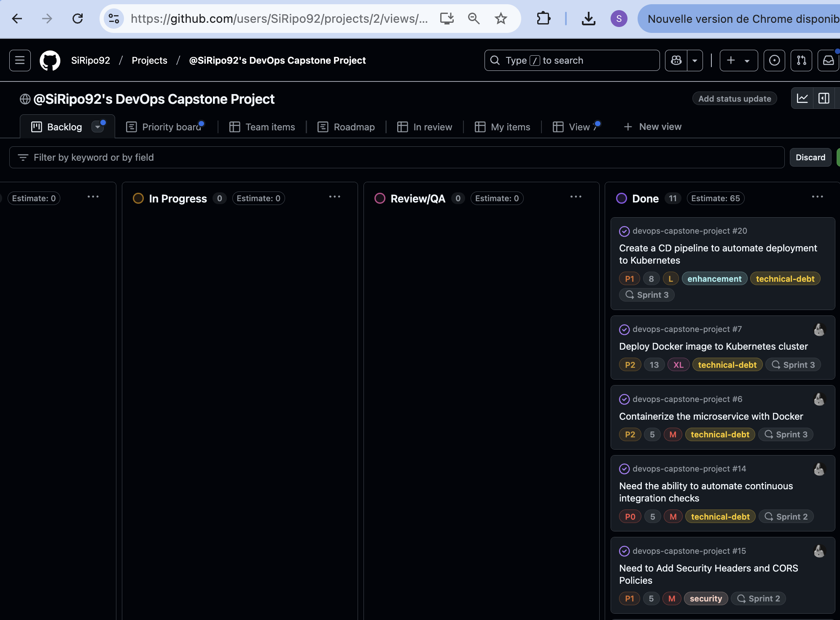Click project visibility globe icon
840x620 pixels.
pos(25,99)
